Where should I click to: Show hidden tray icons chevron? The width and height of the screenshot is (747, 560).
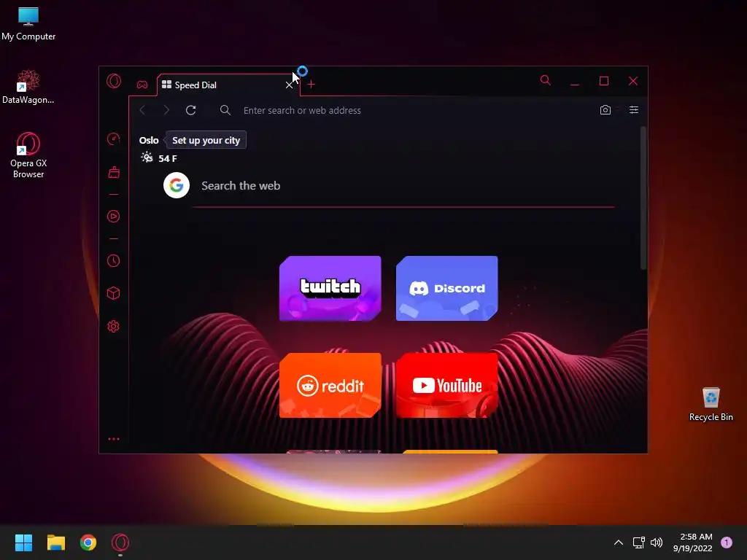tap(619, 542)
